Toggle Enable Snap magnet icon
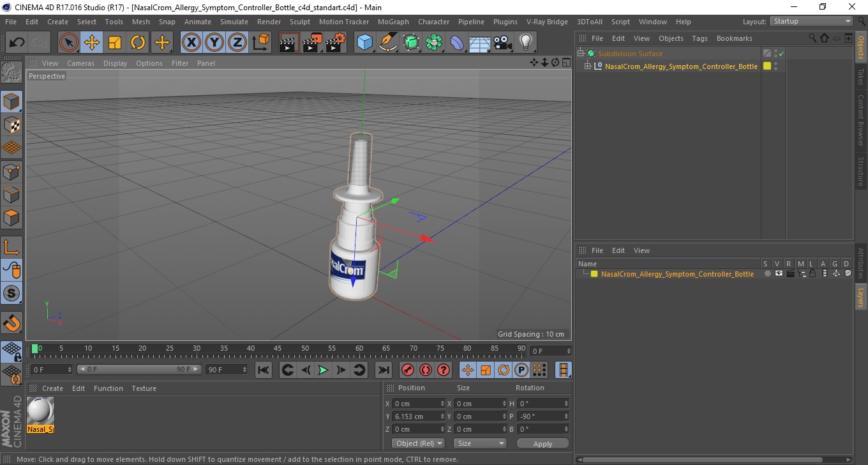This screenshot has height=465, width=868. click(11, 323)
